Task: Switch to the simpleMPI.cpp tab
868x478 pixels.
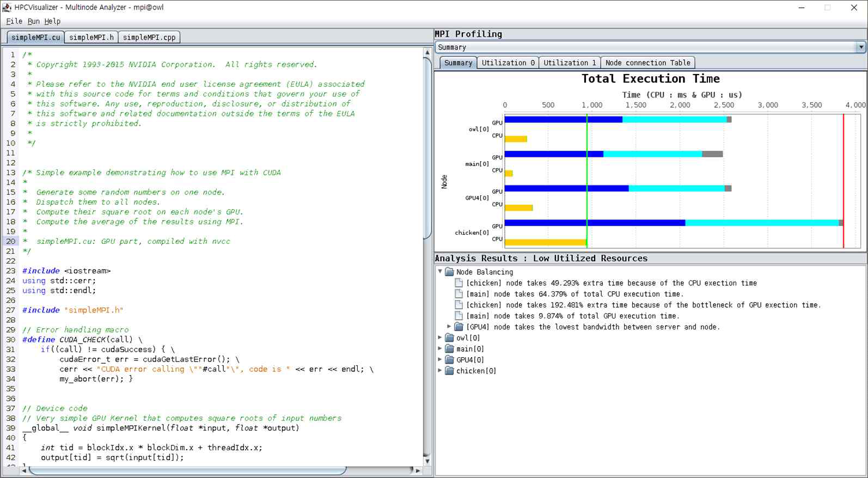Action: pyautogui.click(x=149, y=38)
